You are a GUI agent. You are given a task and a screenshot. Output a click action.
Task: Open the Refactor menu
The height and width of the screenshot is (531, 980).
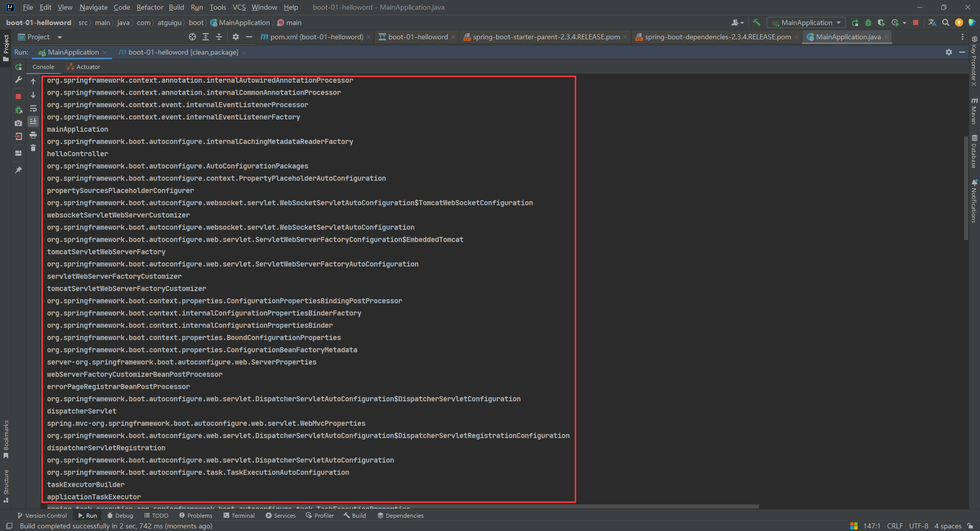[x=150, y=7]
